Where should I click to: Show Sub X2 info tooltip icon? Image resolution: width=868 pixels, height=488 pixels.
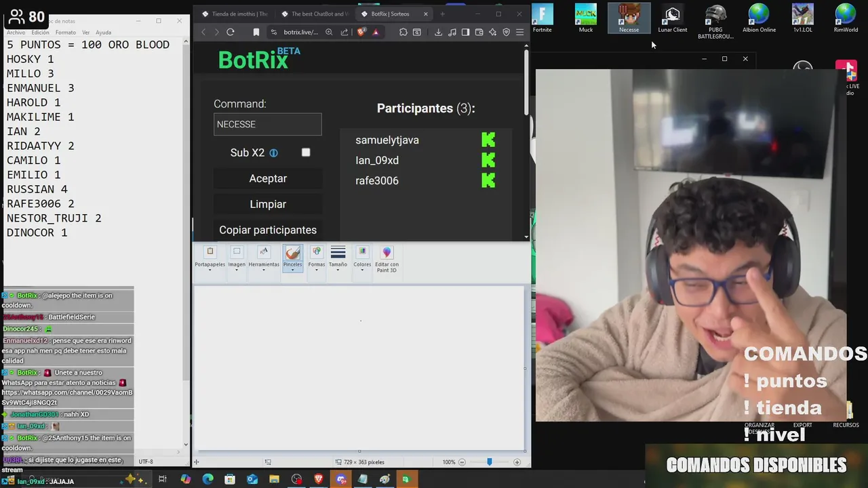tap(274, 153)
